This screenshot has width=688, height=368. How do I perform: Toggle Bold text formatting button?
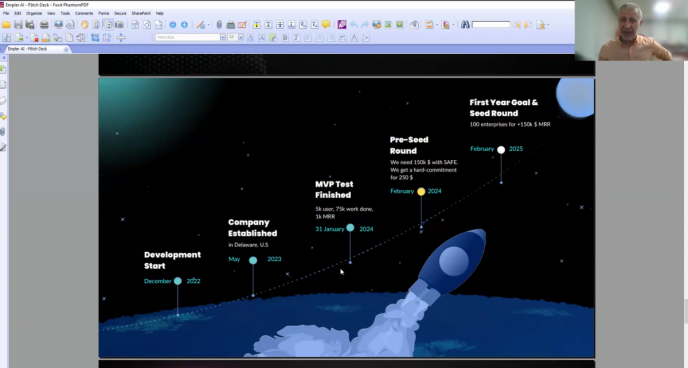point(285,38)
